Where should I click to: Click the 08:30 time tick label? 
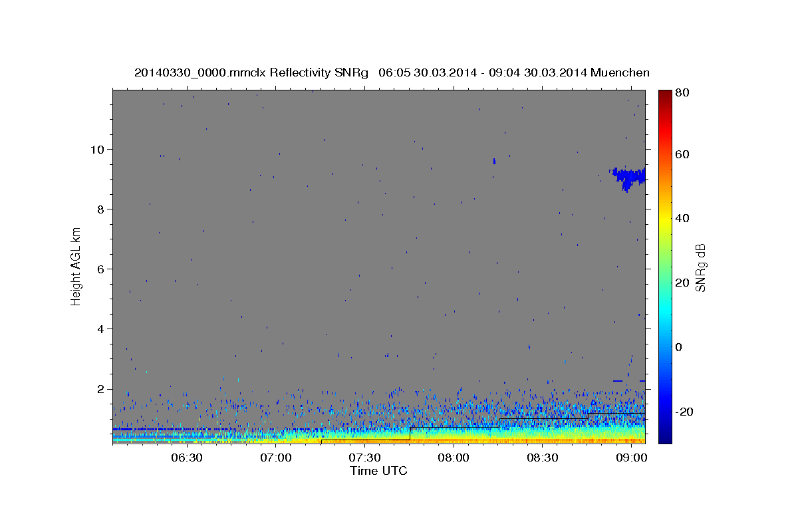coord(543,458)
